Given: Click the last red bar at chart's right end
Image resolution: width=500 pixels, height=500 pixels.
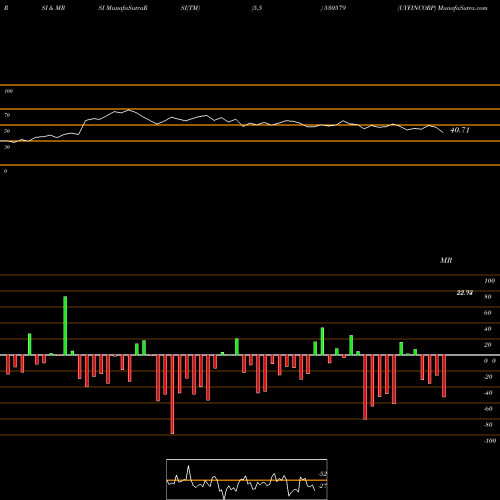Looking at the screenshot, I should tap(444, 376).
